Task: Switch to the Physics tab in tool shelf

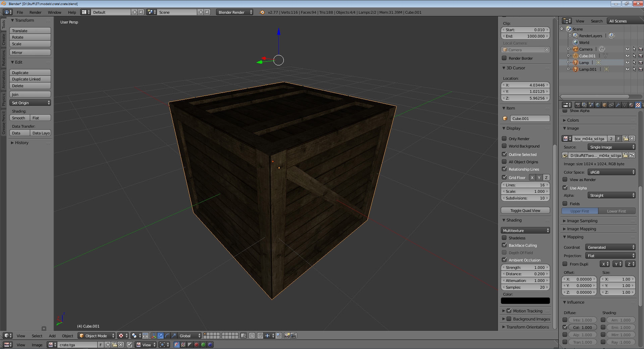Action: pyautogui.click(x=4, y=100)
